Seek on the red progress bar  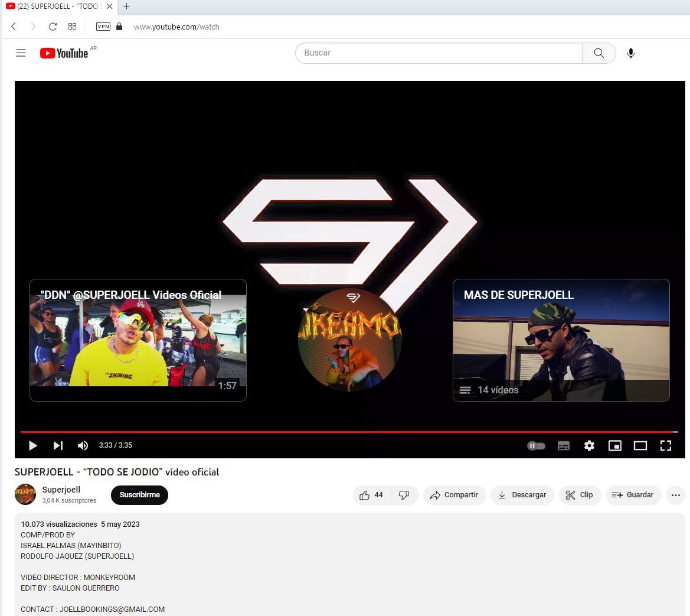(x=349, y=432)
